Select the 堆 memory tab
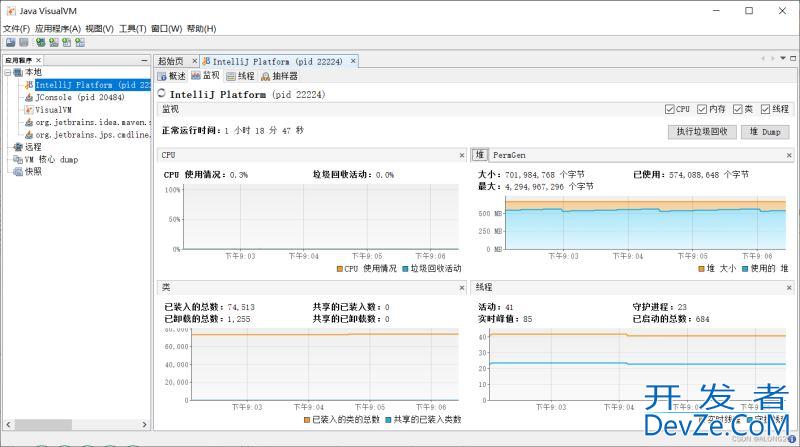Screen dimensions: 800x447 click(x=480, y=155)
